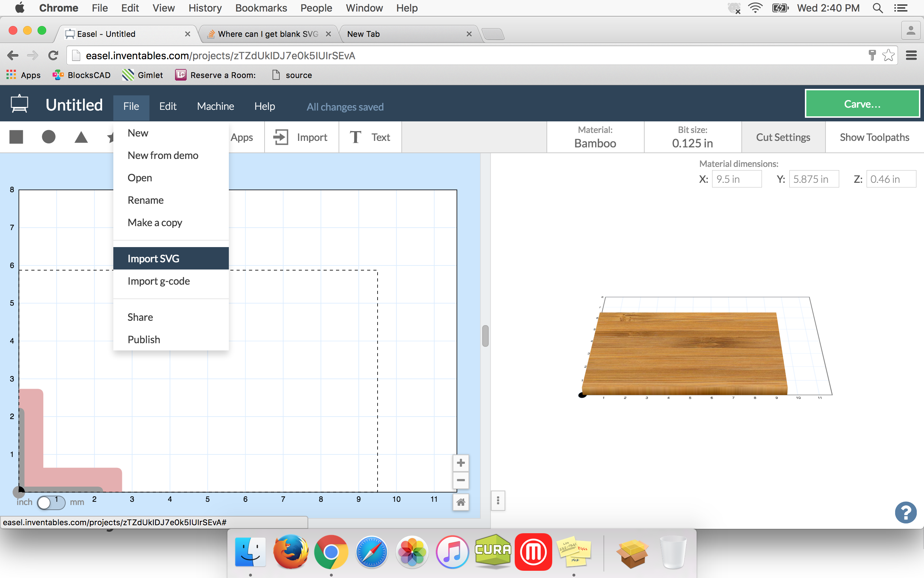Click the key icon in address bar

pyautogui.click(x=872, y=55)
